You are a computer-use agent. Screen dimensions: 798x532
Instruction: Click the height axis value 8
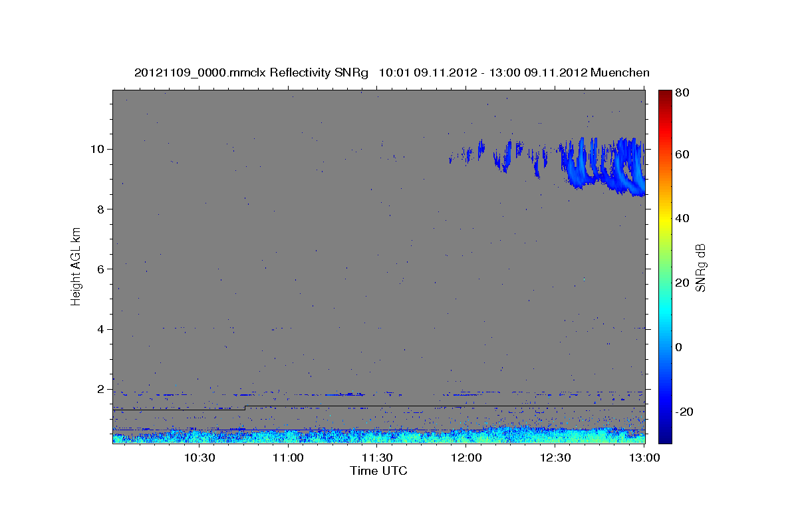(101, 209)
